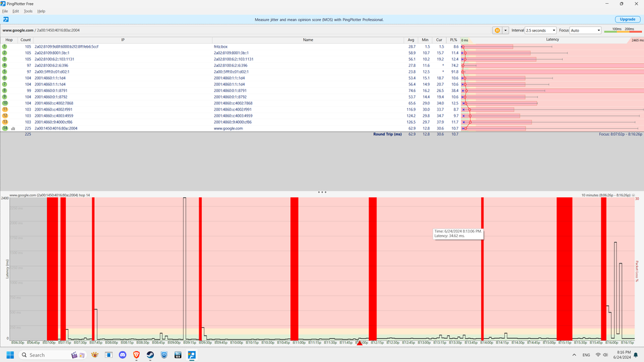The width and height of the screenshot is (644, 362).
Task: Click the IP column header
Action: click(122, 40)
